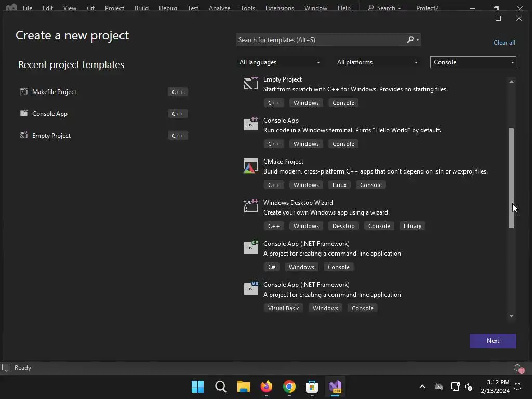
Task: Open the notifications bell in Visual Studio status bar
Action: pos(518,368)
